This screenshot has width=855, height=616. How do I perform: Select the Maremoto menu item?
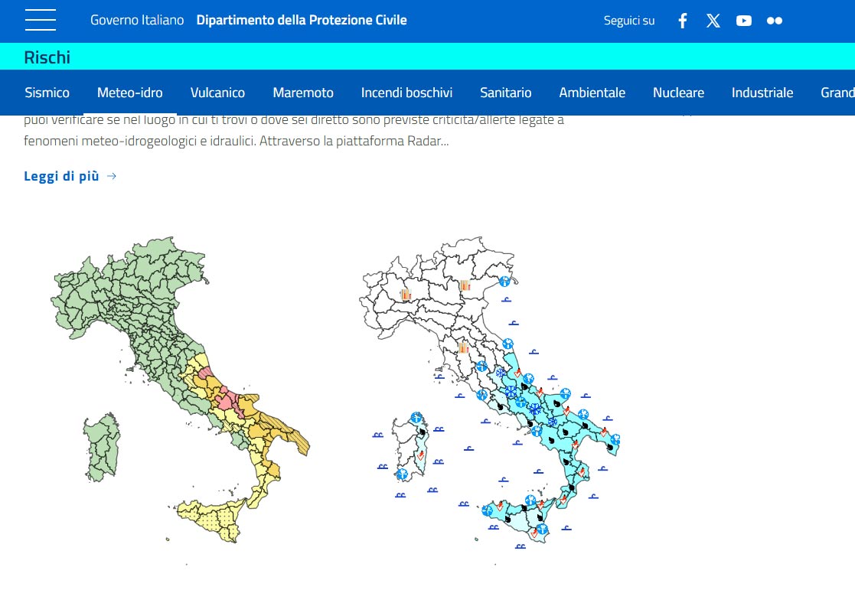click(x=303, y=93)
